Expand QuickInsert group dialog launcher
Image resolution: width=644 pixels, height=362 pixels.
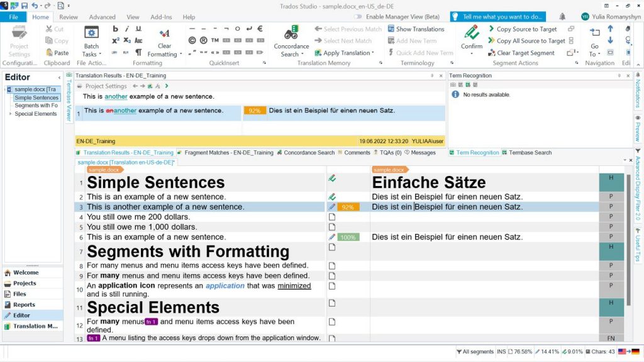264,63
